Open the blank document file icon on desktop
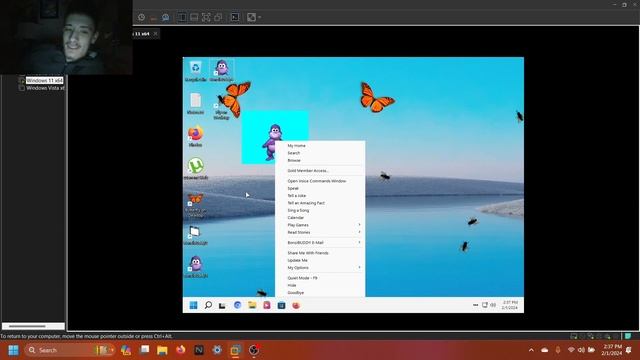 [195, 103]
